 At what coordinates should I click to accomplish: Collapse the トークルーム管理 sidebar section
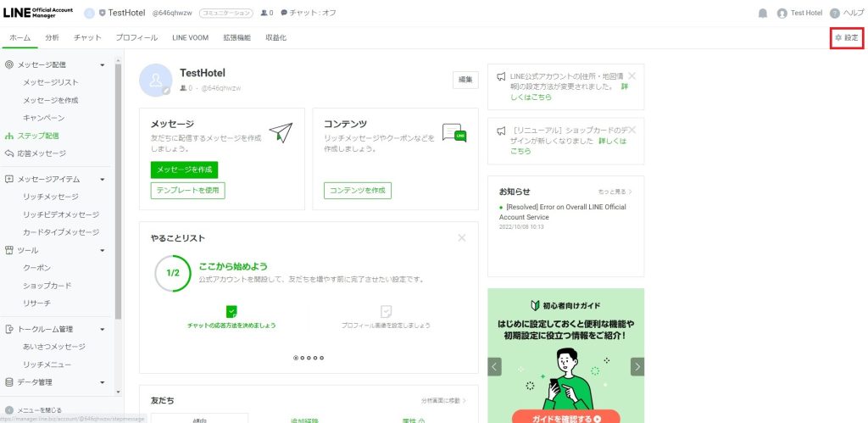pos(103,329)
